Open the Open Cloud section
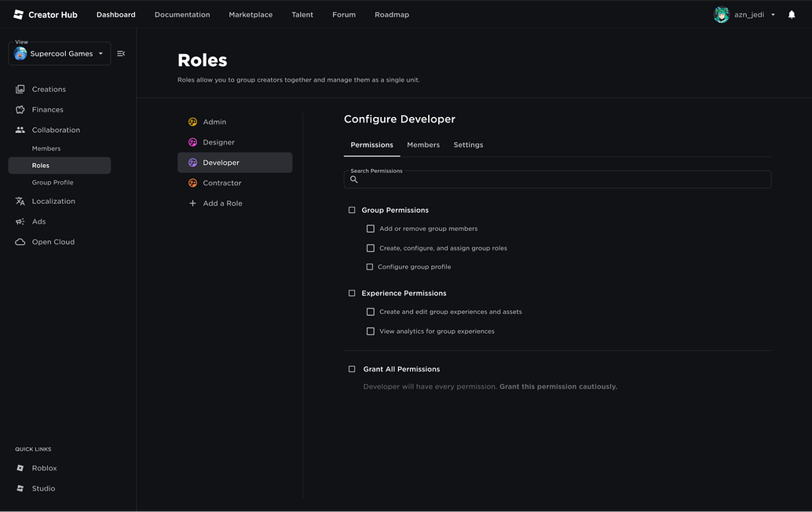 [x=53, y=241]
